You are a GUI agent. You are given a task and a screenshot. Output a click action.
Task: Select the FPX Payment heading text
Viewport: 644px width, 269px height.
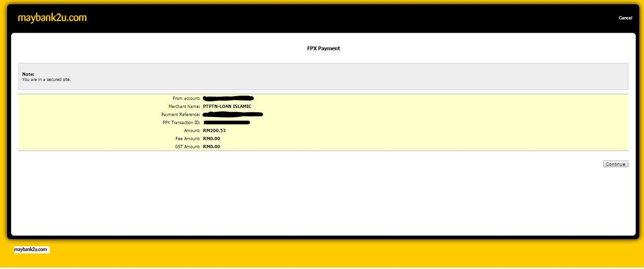click(324, 48)
